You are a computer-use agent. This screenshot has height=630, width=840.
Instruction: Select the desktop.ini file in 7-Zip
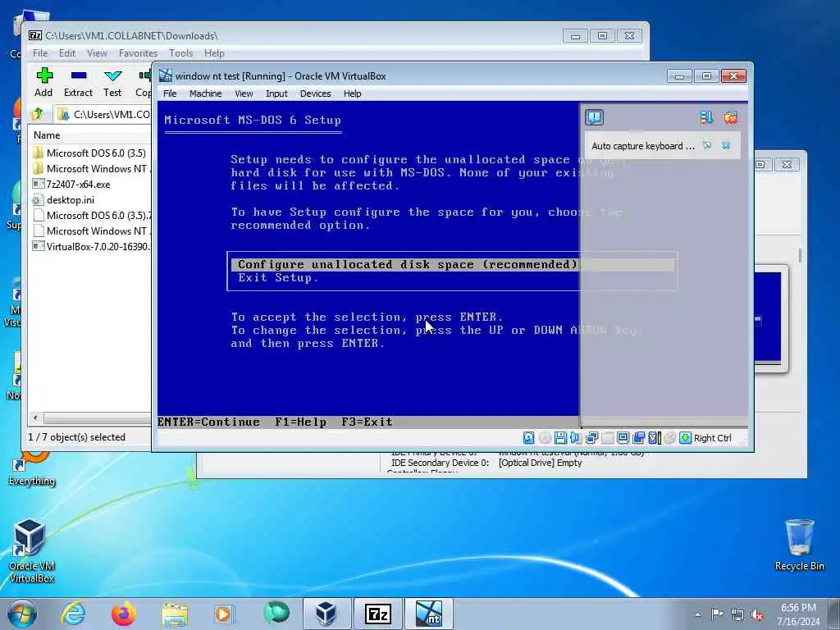(64, 200)
